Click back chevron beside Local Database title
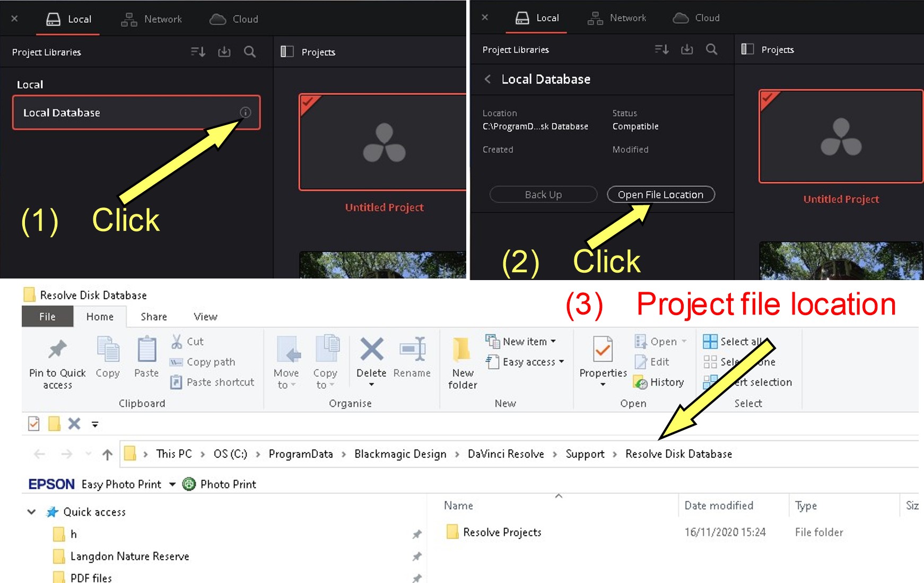This screenshot has height=583, width=924. point(487,79)
